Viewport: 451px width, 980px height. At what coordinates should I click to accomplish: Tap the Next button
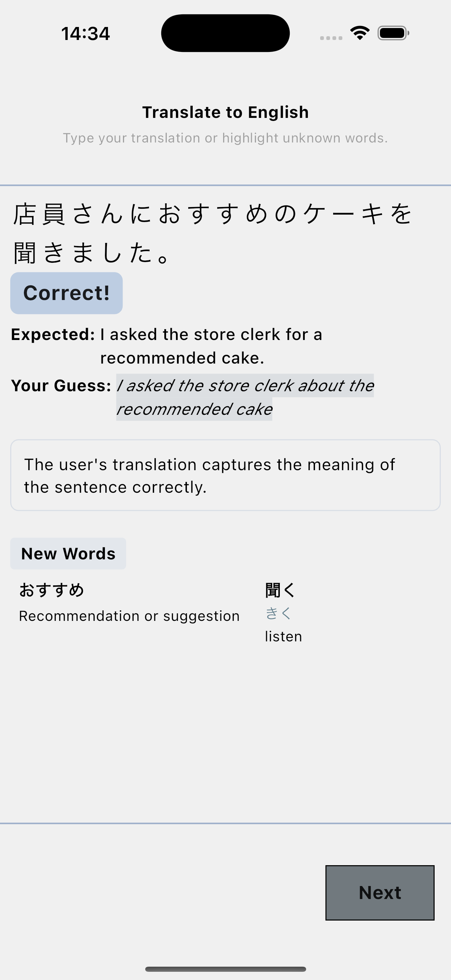pos(380,893)
